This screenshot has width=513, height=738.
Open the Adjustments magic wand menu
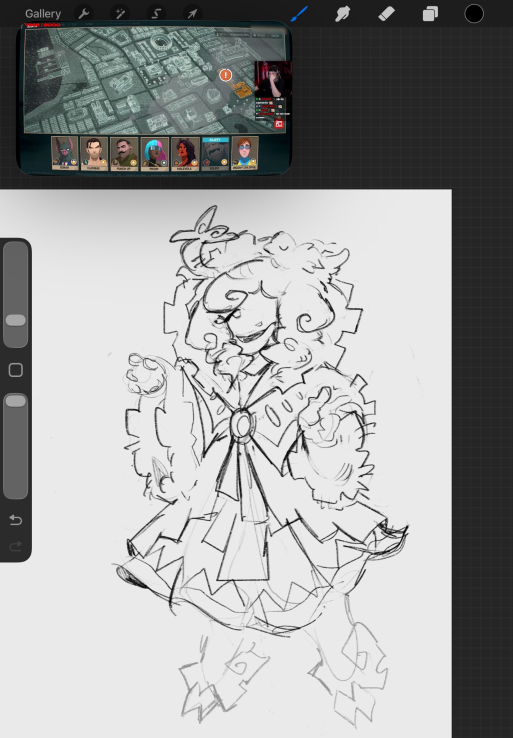click(x=120, y=14)
